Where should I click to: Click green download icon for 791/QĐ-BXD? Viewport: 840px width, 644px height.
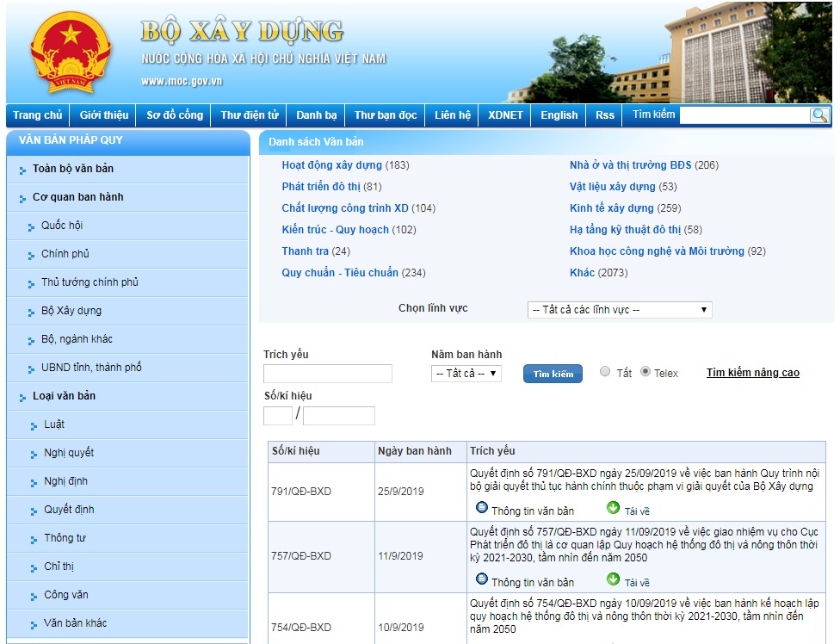tap(613, 509)
